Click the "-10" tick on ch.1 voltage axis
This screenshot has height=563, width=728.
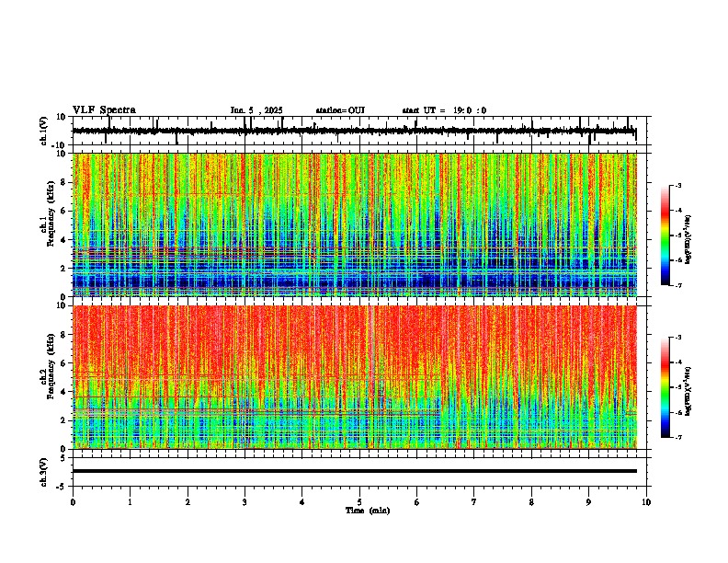[59, 145]
